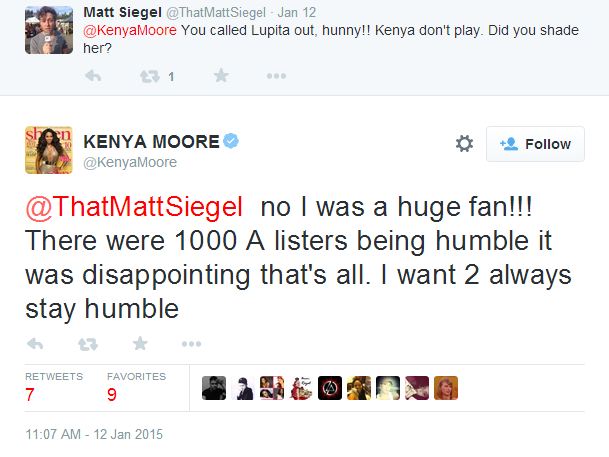Screen dimensions: 609x457
Task: Click the verified badge next to KENYA MOORE
Action: 232,142
